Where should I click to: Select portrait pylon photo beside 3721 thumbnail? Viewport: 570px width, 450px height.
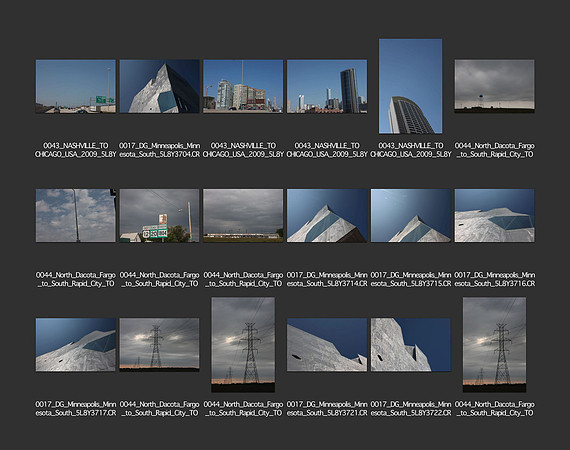point(243,345)
